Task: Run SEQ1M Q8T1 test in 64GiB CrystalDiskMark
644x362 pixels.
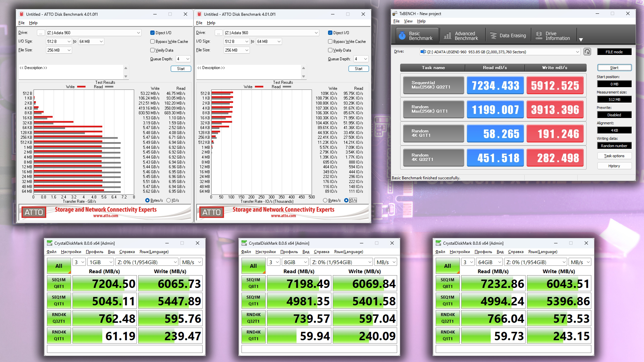Action: (x=447, y=283)
